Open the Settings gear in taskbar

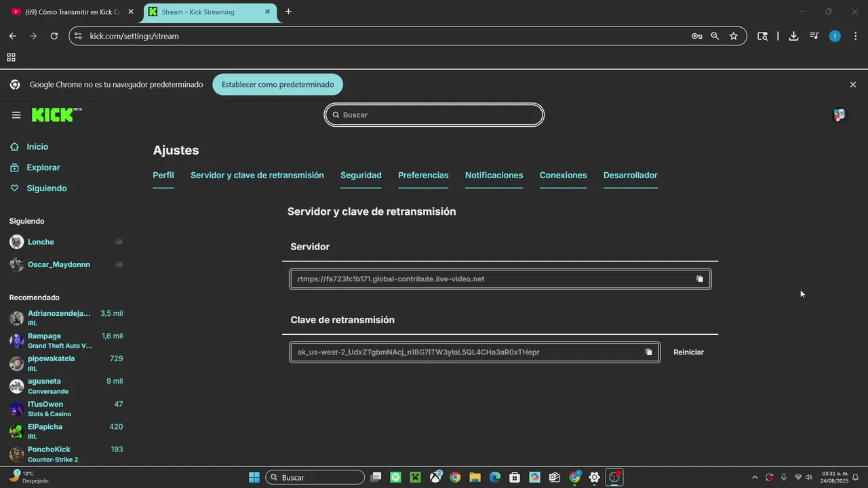(x=594, y=477)
